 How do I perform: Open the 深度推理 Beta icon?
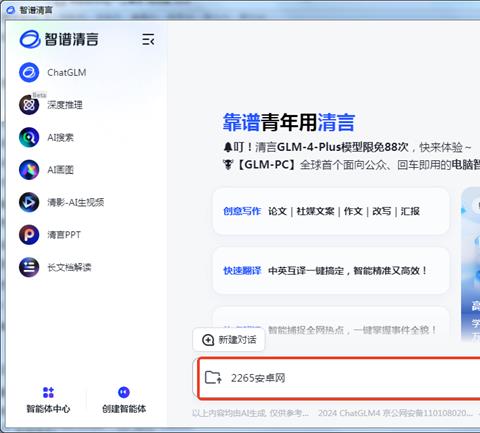tap(29, 105)
